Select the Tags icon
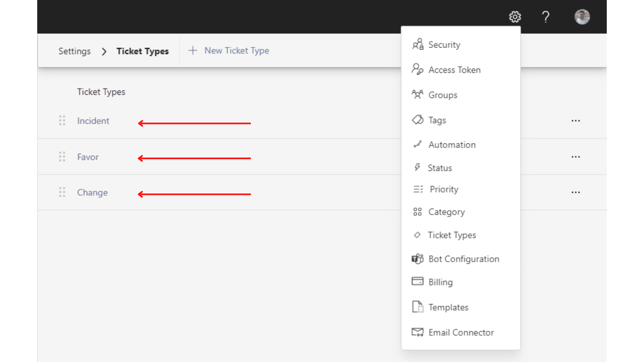Image resolution: width=644 pixels, height=362 pixels. 418,120
